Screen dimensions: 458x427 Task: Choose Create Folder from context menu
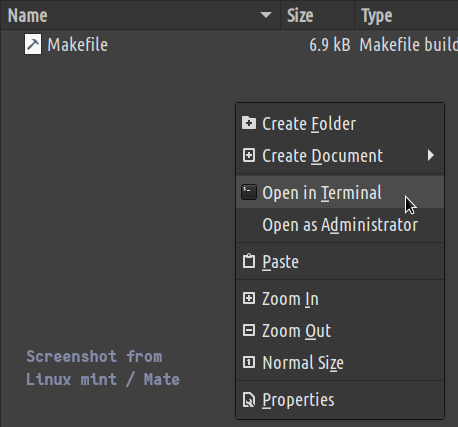point(340,123)
